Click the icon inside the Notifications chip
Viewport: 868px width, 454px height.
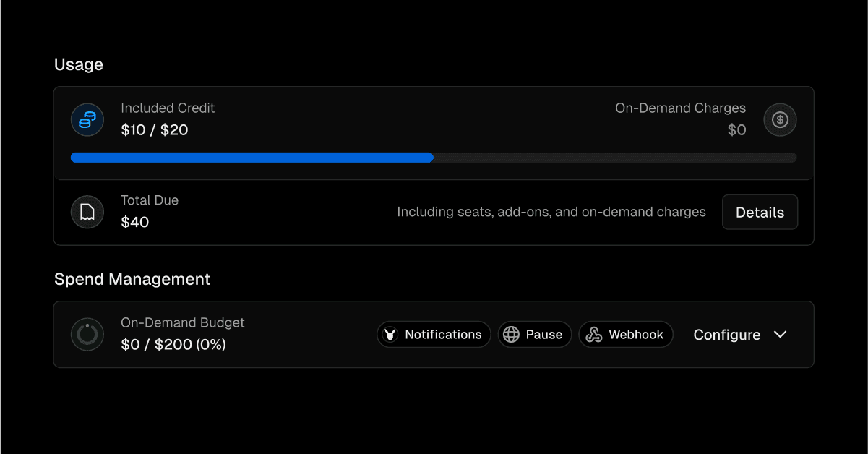390,335
